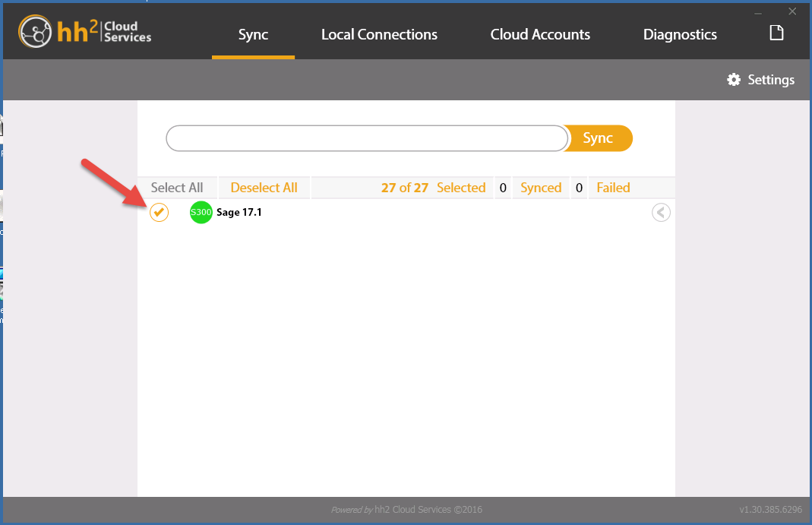Image resolution: width=812 pixels, height=525 pixels.
Task: Minimize the hh2 window
Action: pos(758,12)
